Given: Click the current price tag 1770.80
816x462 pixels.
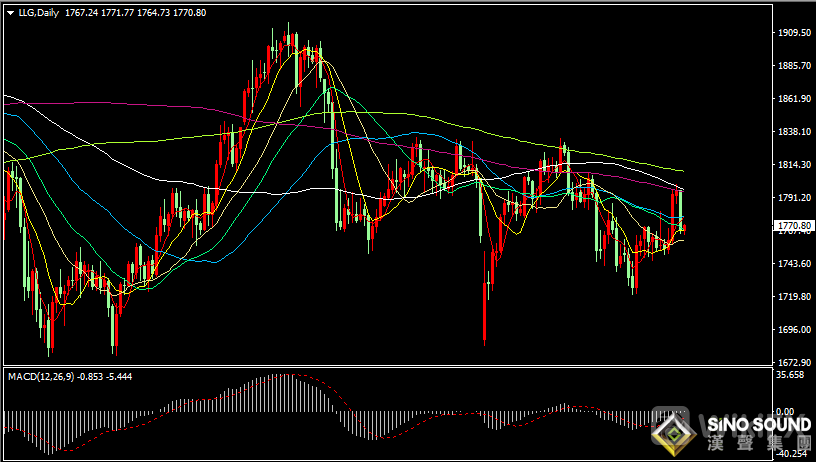Looking at the screenshot, I should [795, 227].
